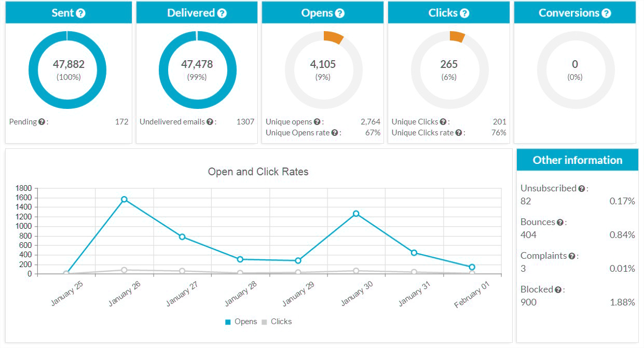Click the Other information panel header
Viewport: 644px width, 348px height.
(x=578, y=160)
